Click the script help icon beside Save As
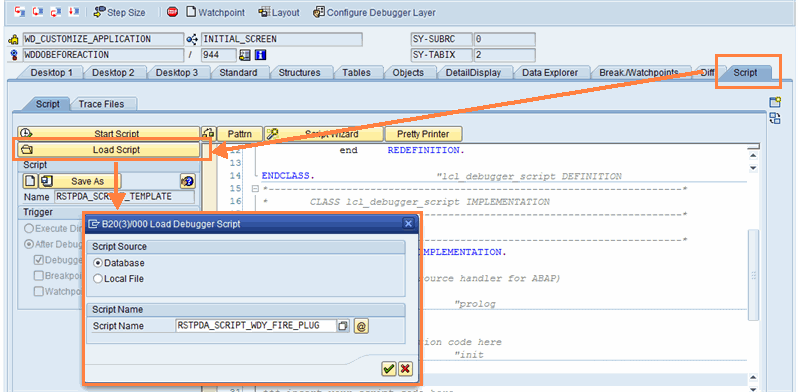Viewport: 798px width, 392px height. point(188,181)
